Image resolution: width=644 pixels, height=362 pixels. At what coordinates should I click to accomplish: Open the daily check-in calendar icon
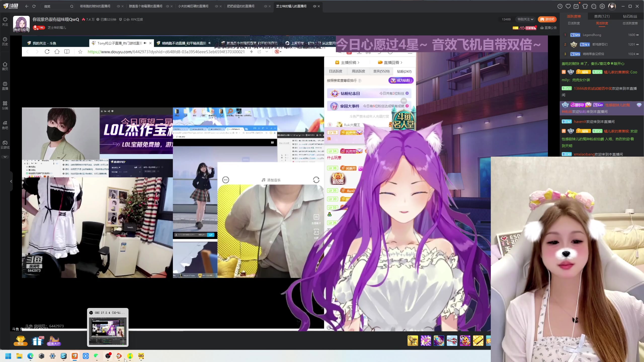coord(576,6)
